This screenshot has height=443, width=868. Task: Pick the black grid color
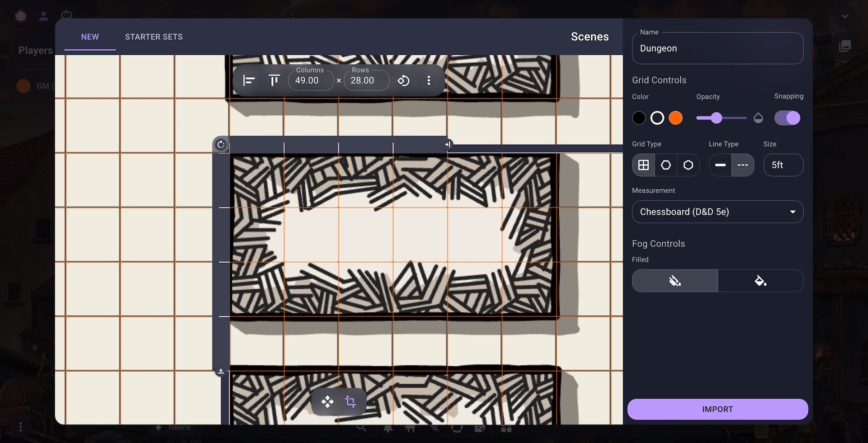click(x=639, y=118)
